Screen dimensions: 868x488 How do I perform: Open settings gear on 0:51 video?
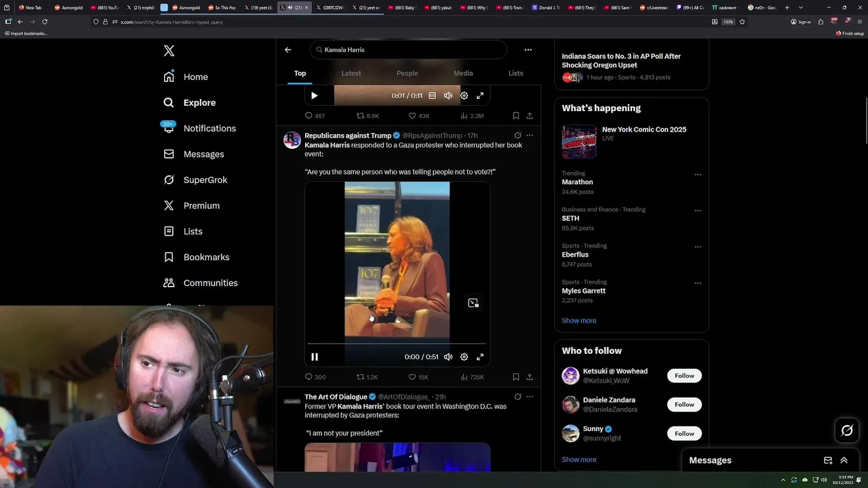coord(464,357)
